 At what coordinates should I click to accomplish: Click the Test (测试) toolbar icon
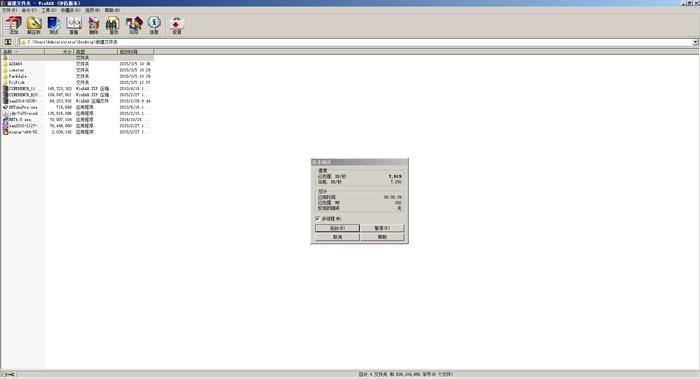(54, 25)
